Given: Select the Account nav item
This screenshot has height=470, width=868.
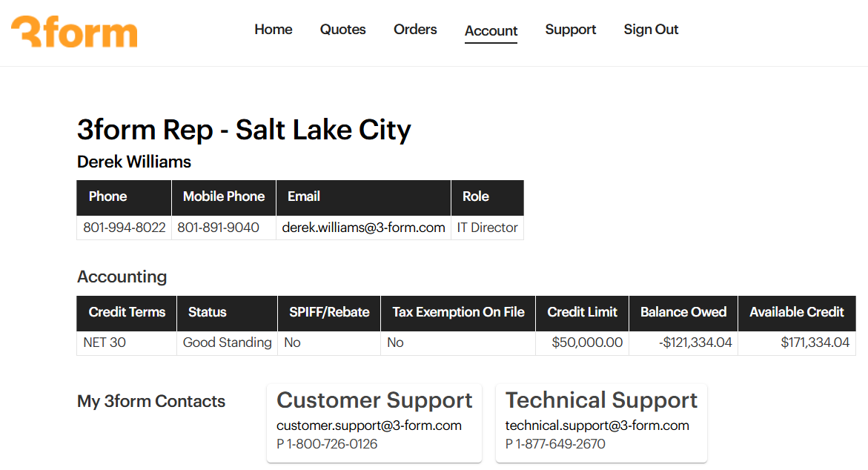Looking at the screenshot, I should tap(491, 30).
